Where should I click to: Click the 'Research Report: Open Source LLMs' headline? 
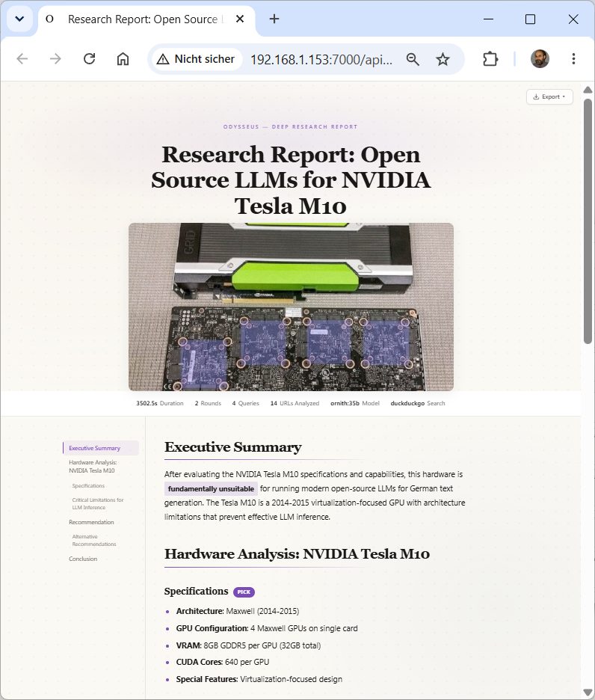[x=291, y=180]
